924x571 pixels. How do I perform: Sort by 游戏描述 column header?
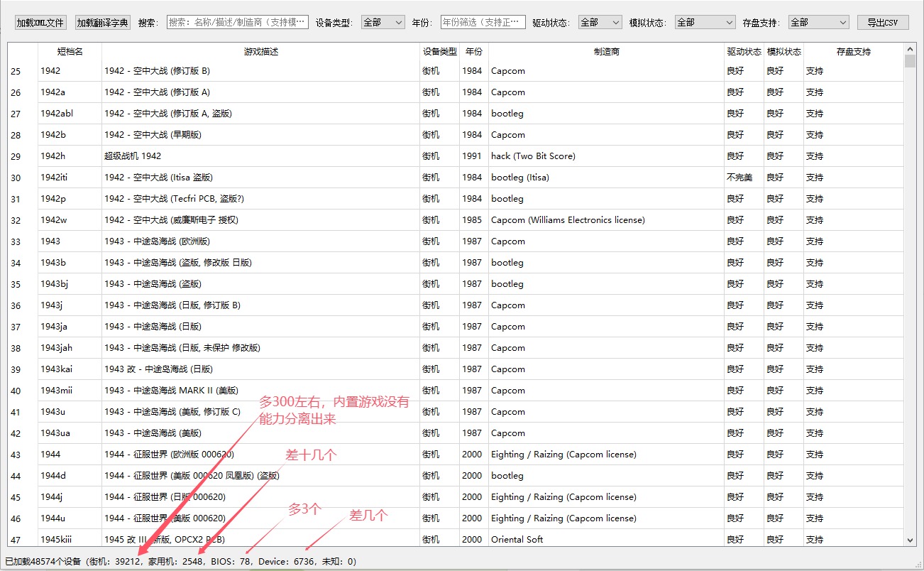261,52
